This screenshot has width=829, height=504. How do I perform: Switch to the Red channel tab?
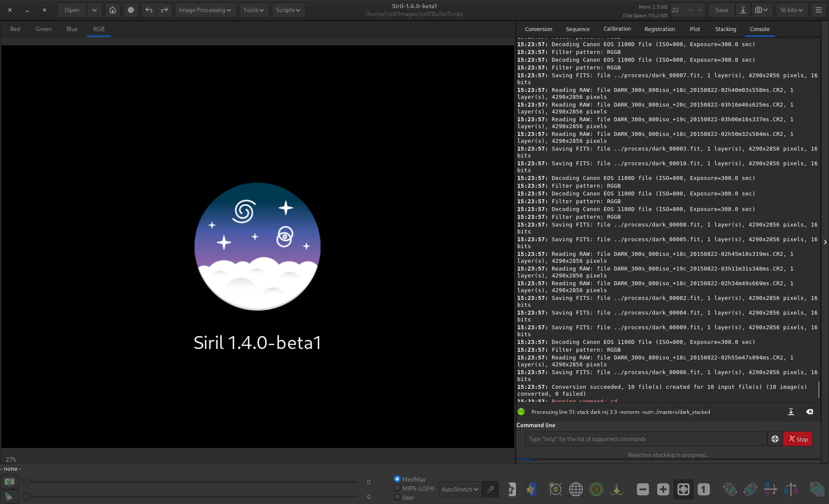[x=15, y=29]
